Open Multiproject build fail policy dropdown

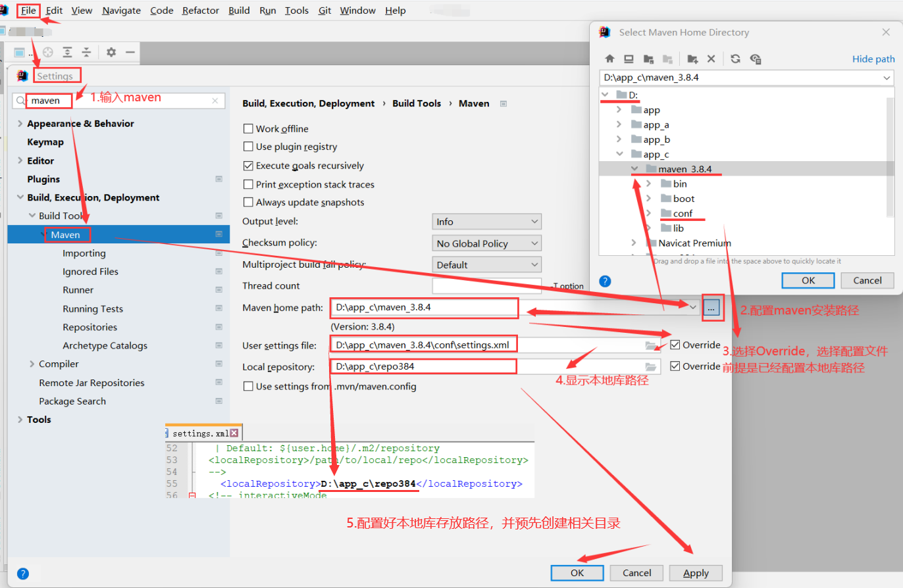click(486, 264)
